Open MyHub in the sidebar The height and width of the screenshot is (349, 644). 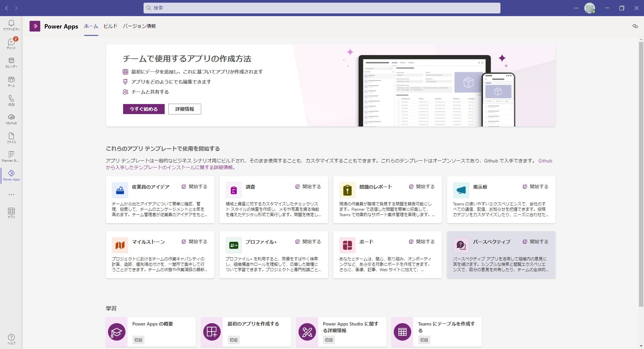click(x=11, y=119)
